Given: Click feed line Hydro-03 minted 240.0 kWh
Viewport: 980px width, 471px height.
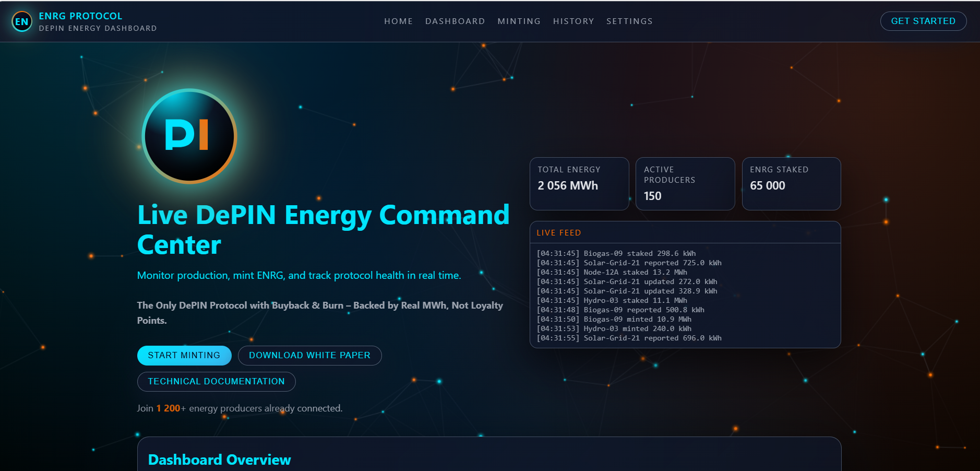Looking at the screenshot, I should click(x=614, y=329).
